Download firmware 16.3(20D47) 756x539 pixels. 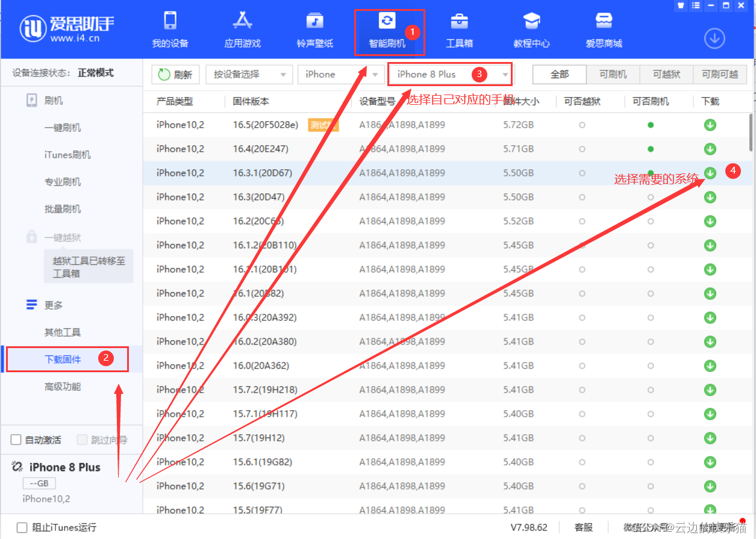click(x=710, y=197)
